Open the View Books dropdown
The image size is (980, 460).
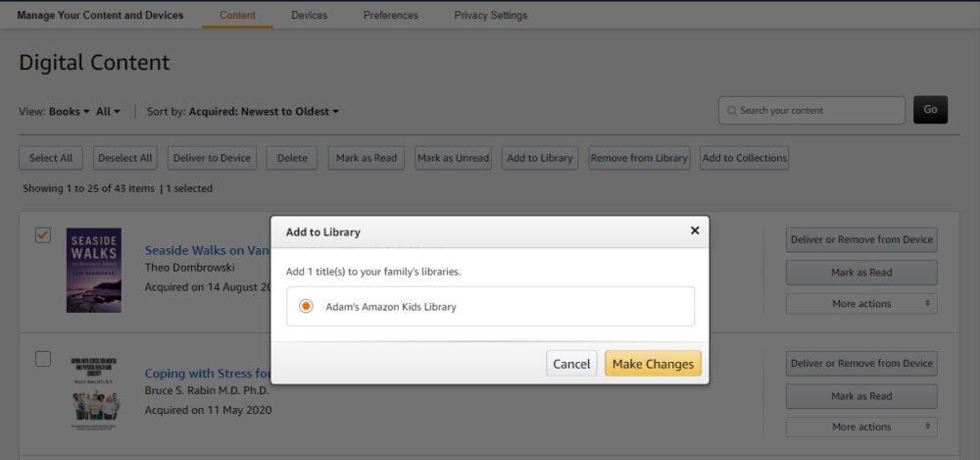70,112
